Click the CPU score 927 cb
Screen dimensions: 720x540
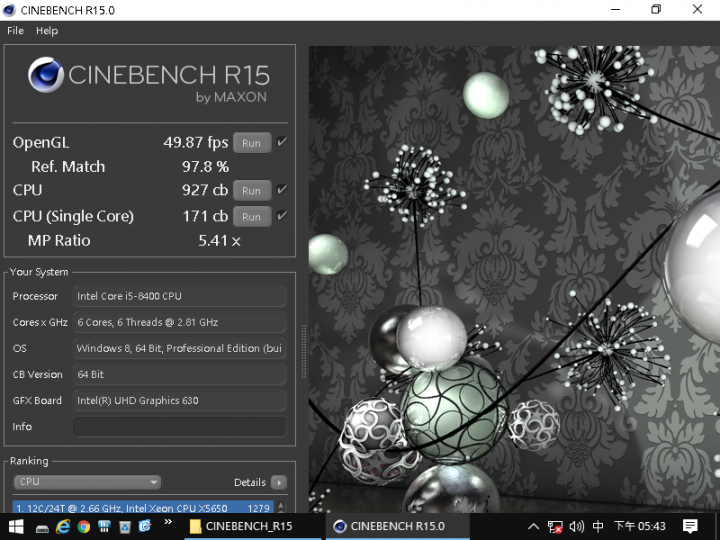(205, 190)
